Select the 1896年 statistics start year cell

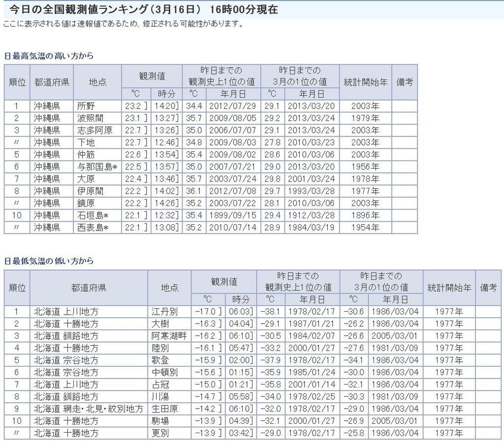(x=366, y=215)
